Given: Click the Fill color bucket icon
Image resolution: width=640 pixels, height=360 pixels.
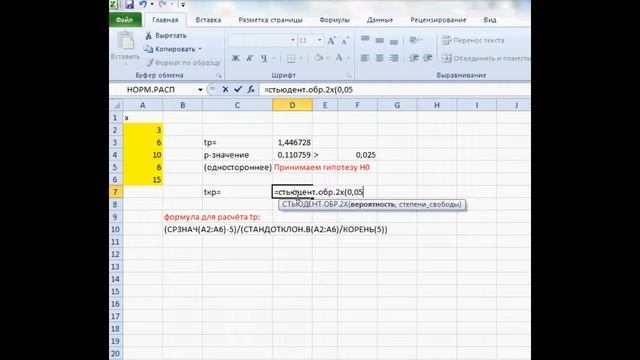Looking at the screenshot, I should 318,58.
